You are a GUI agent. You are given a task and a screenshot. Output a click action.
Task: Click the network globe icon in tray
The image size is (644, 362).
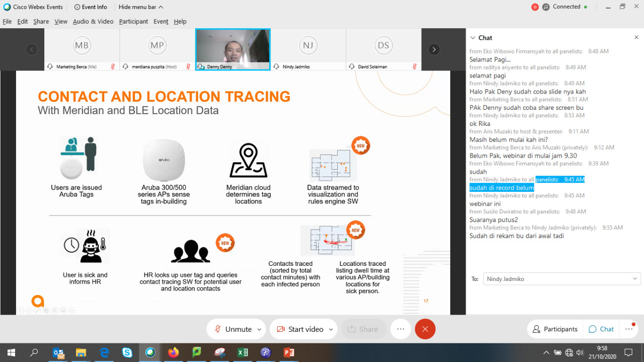click(x=569, y=352)
